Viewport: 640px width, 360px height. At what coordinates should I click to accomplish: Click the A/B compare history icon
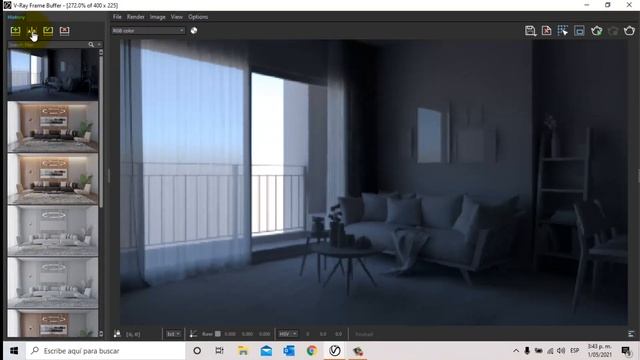pos(32,31)
